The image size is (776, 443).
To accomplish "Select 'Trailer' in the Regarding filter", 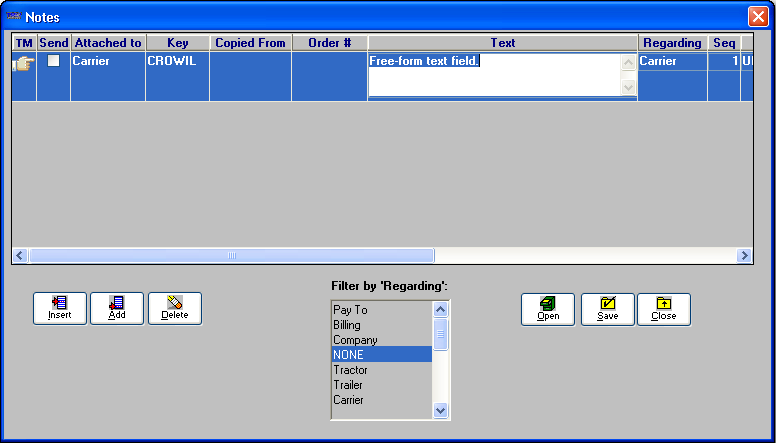I will (382, 385).
